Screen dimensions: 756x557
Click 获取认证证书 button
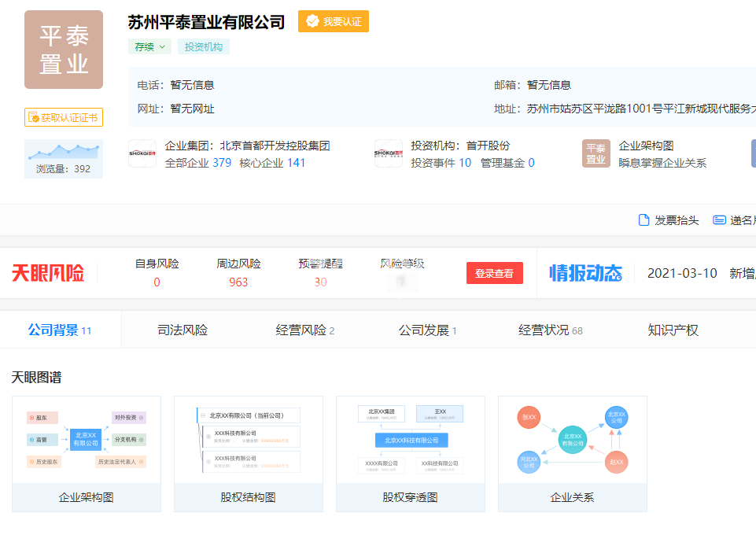(x=64, y=117)
